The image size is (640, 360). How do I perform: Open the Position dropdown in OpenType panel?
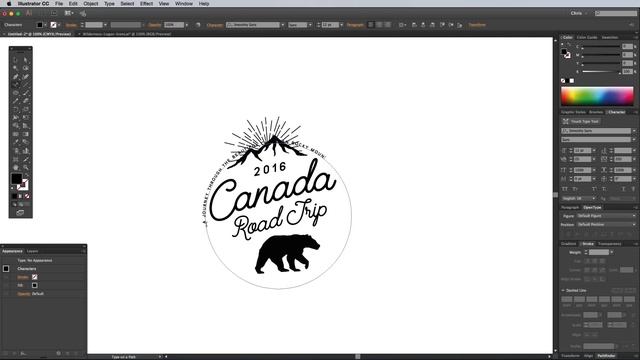606,224
